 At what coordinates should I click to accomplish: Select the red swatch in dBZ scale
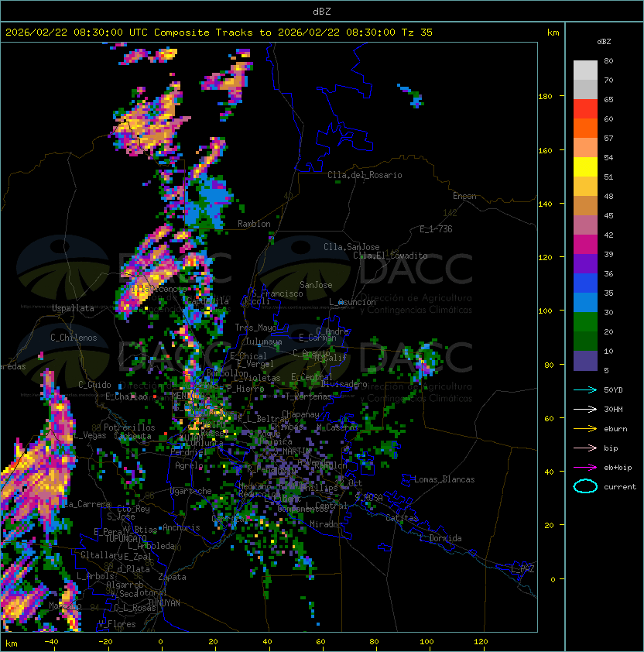click(x=585, y=109)
